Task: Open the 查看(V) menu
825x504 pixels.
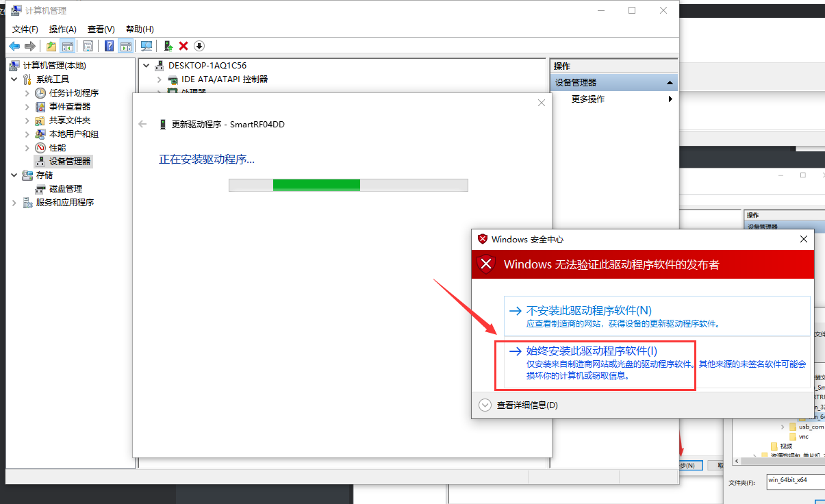Action: [x=101, y=29]
